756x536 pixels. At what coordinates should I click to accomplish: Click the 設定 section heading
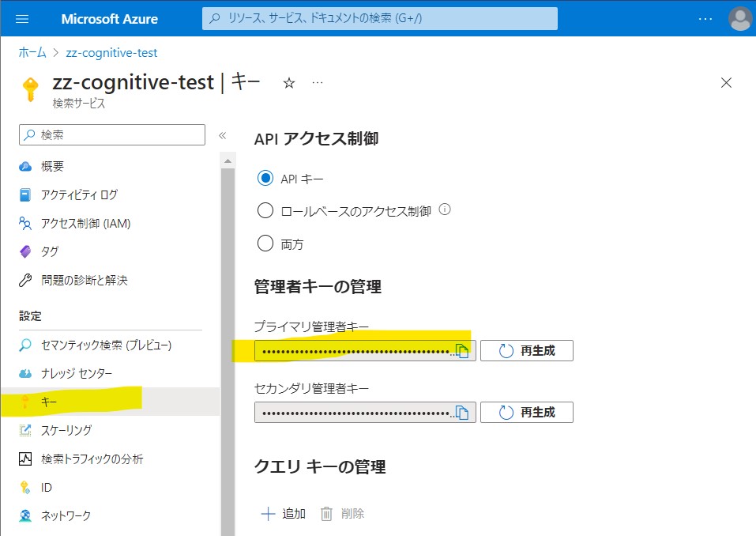point(30,316)
